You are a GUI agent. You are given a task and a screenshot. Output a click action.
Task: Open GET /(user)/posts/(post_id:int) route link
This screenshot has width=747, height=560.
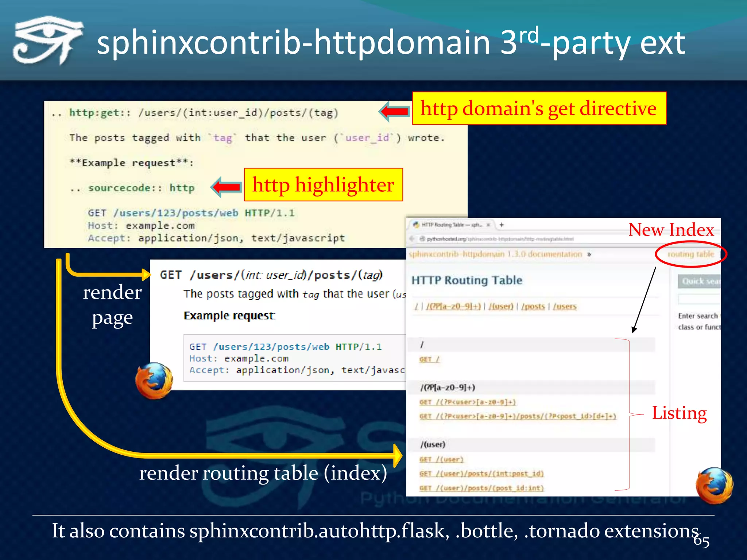click(x=481, y=488)
